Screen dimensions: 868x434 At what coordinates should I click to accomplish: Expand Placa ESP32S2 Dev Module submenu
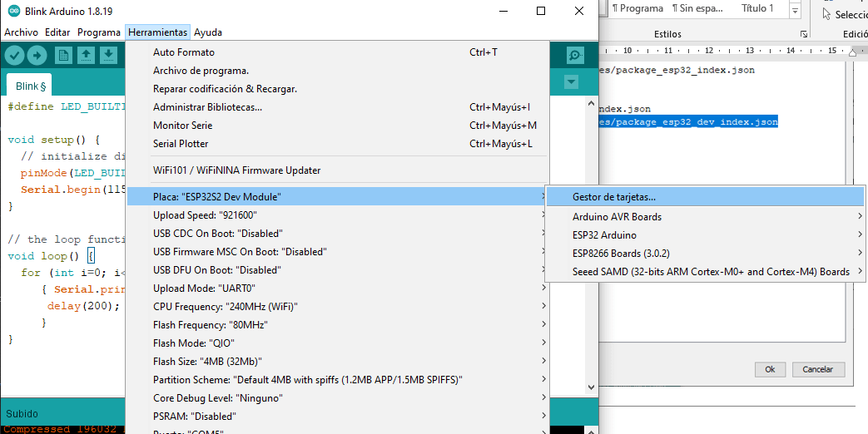pos(338,197)
